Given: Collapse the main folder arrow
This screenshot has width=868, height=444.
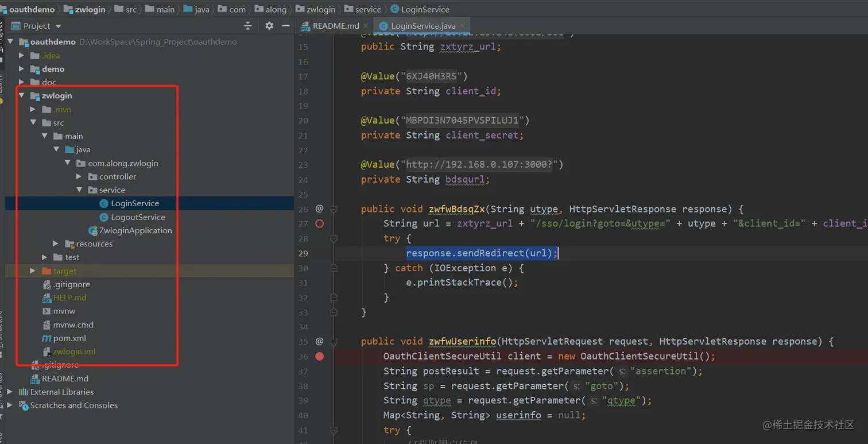Looking at the screenshot, I should click(x=45, y=136).
